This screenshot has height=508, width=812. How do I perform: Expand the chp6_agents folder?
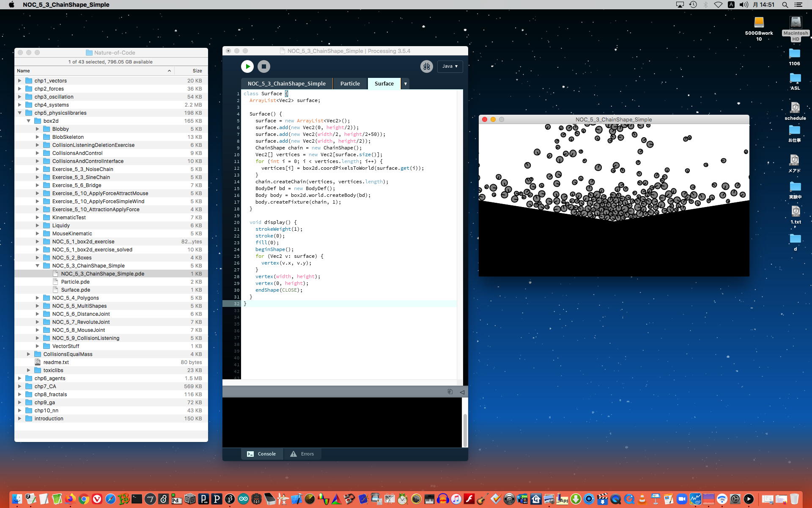(x=19, y=378)
